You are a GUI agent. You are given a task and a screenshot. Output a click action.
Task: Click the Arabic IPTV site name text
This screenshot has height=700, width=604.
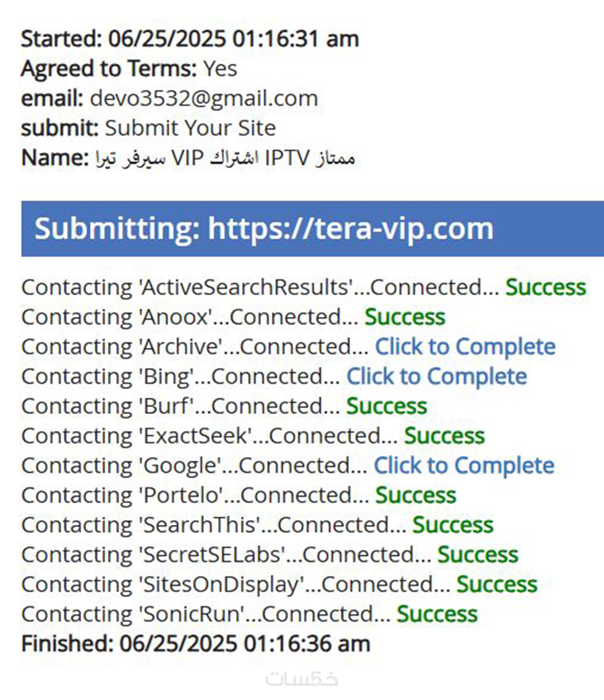[225, 158]
